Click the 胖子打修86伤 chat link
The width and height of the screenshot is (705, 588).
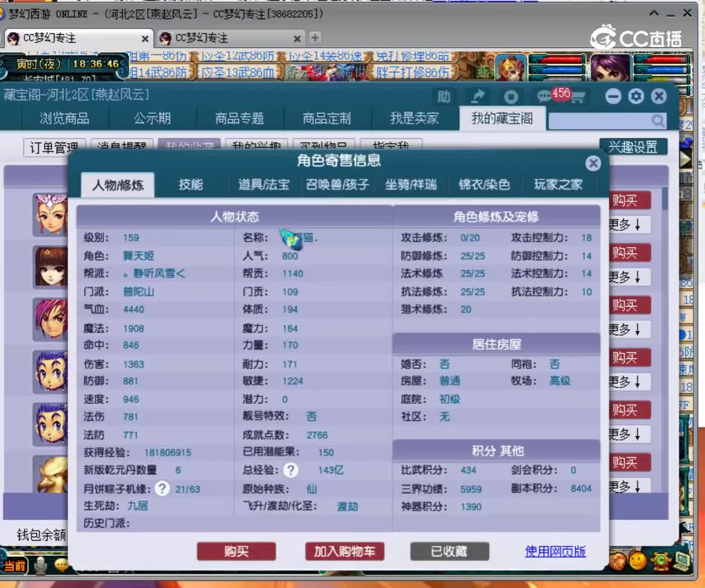click(413, 72)
